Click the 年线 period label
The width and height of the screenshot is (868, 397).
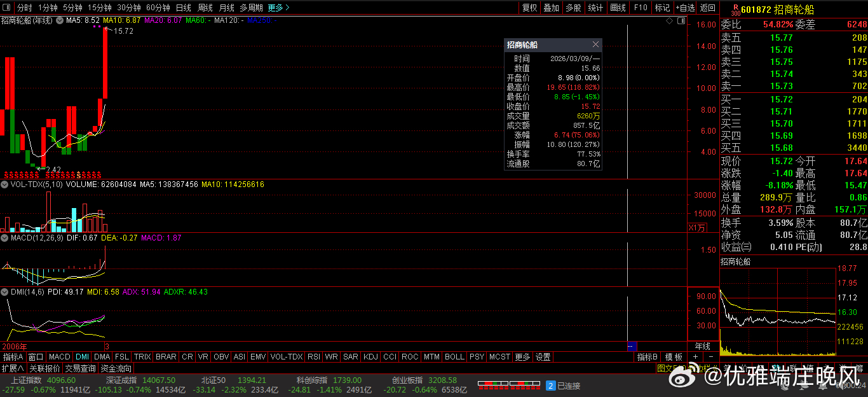pyautogui.click(x=703, y=346)
